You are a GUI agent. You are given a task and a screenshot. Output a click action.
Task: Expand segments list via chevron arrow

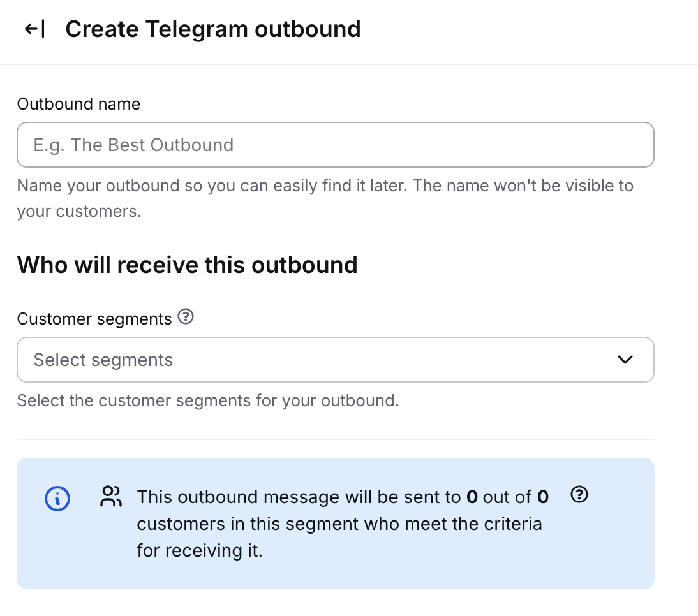pyautogui.click(x=625, y=360)
